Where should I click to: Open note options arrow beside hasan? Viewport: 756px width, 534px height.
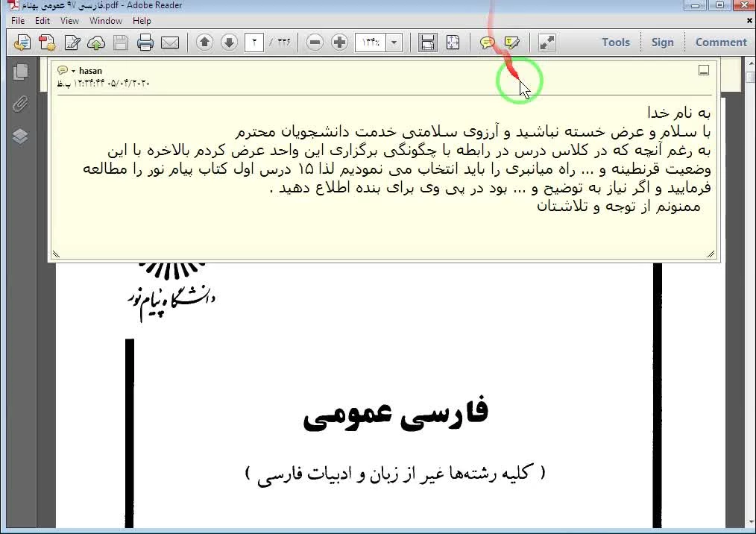73,71
